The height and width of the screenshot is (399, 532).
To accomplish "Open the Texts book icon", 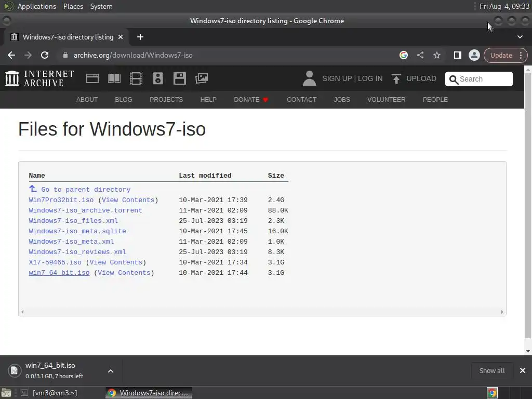I will (x=114, y=78).
